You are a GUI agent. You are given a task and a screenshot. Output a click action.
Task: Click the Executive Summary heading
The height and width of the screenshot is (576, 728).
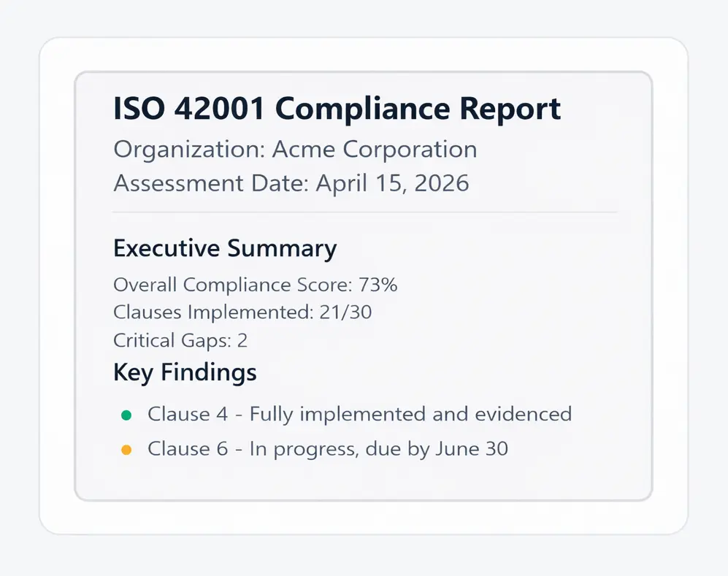coord(225,248)
